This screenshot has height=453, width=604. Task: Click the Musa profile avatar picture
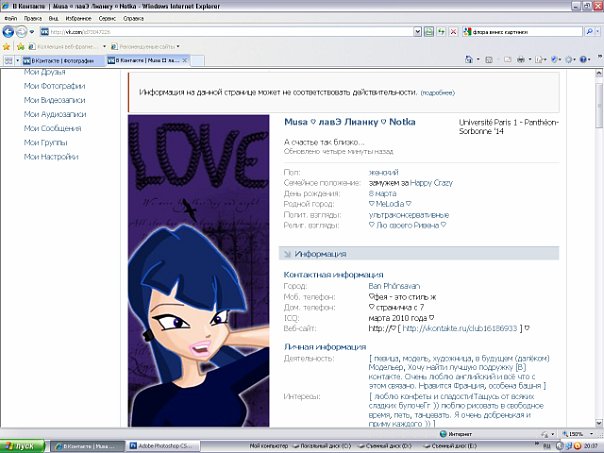pos(199,270)
